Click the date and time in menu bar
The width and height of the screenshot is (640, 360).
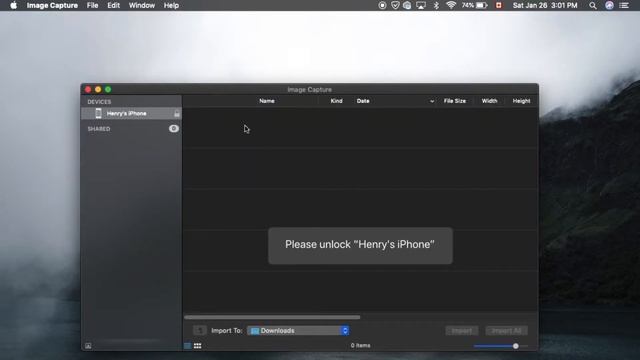point(545,5)
